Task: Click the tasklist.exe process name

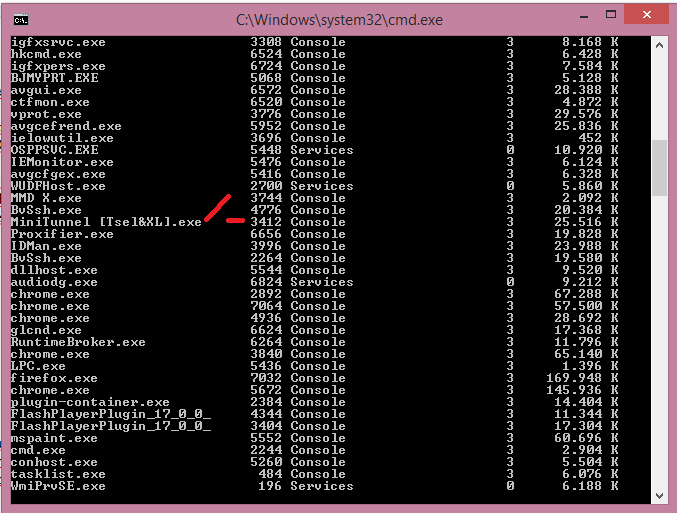Action: click(x=58, y=475)
